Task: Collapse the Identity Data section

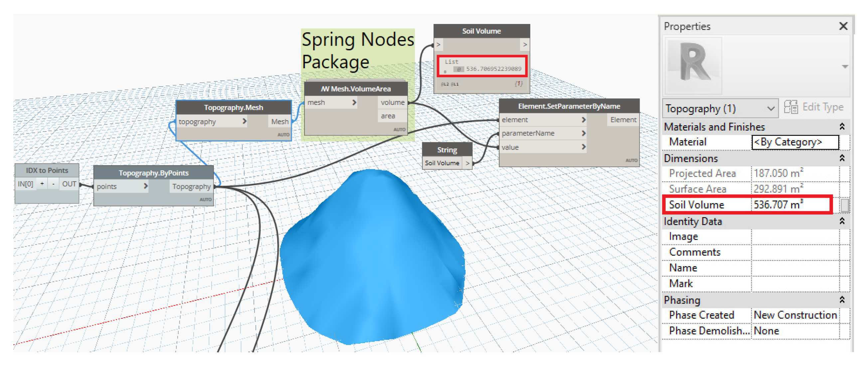Action: coord(842,221)
